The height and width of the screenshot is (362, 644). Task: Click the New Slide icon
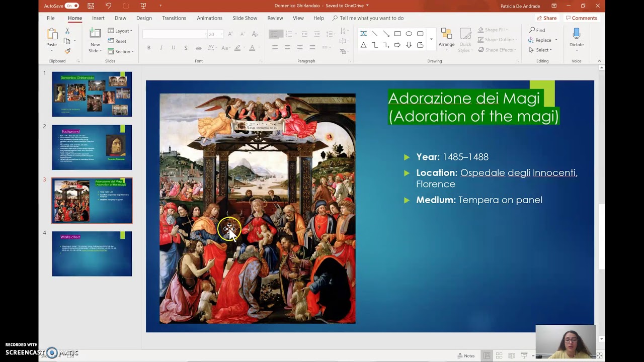coord(95,34)
